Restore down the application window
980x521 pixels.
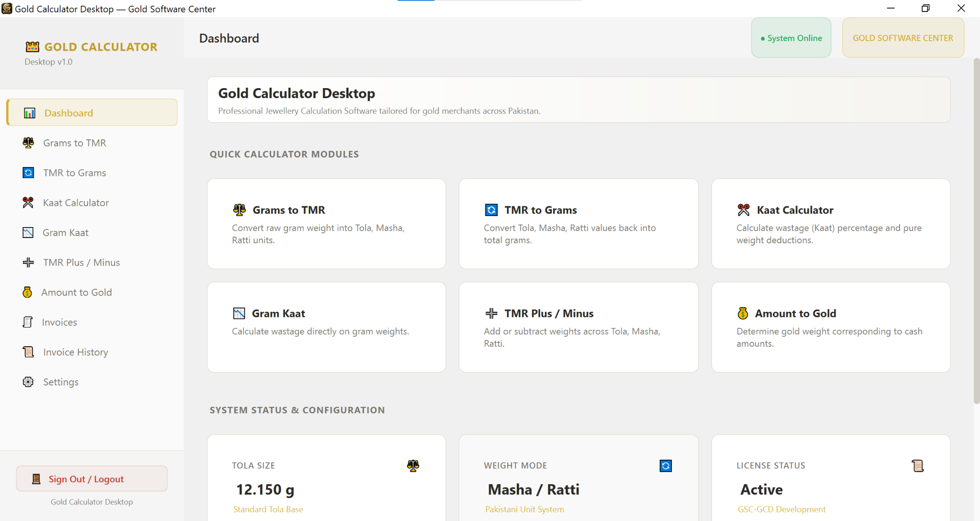point(925,8)
